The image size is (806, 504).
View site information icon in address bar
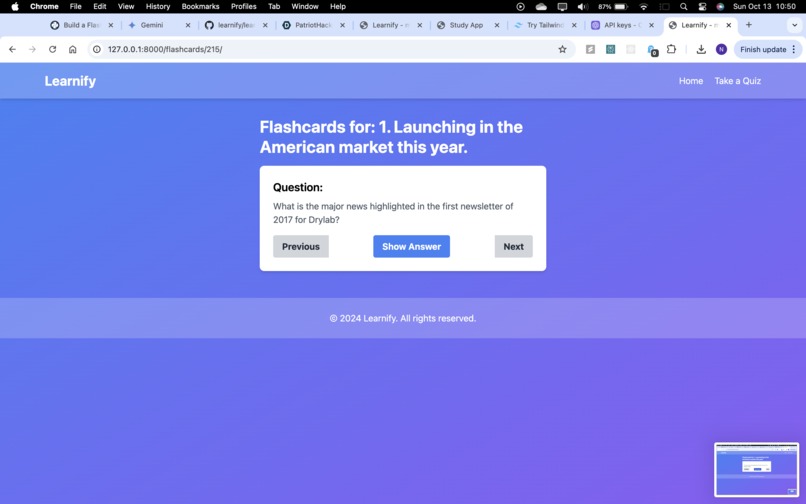click(97, 49)
